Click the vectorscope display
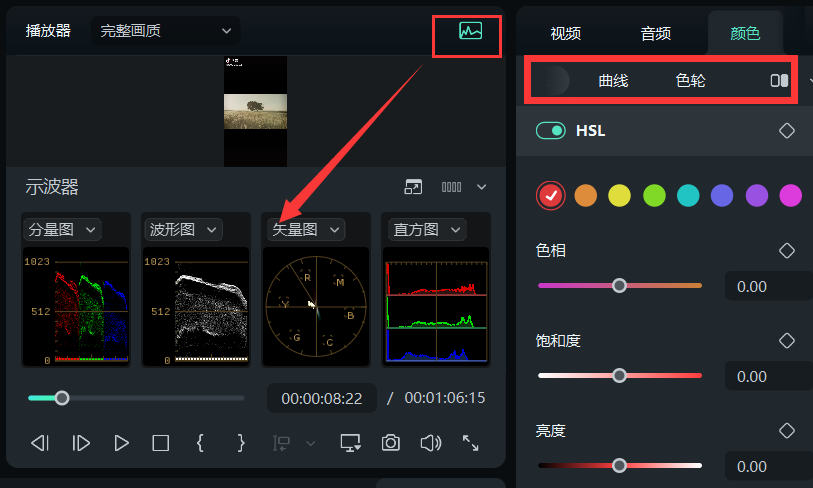813x488 pixels. point(316,307)
